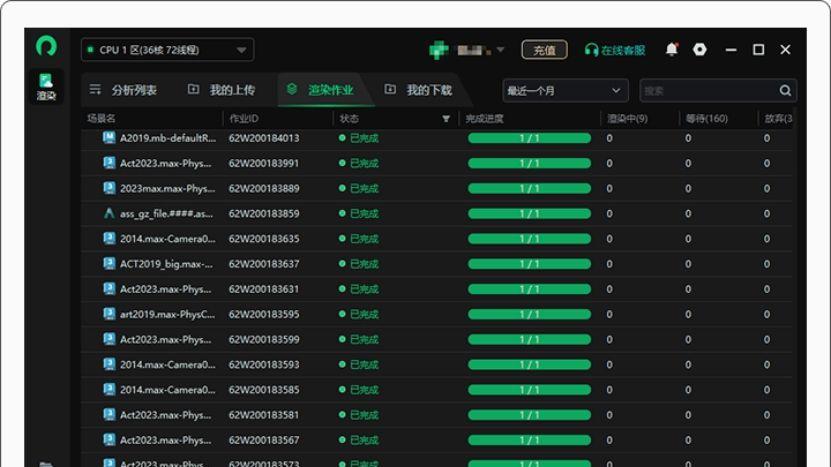Viewport: 831px width, 467px height.
Task: Click file icon of ACT2019_big.max row
Action: (x=109, y=264)
